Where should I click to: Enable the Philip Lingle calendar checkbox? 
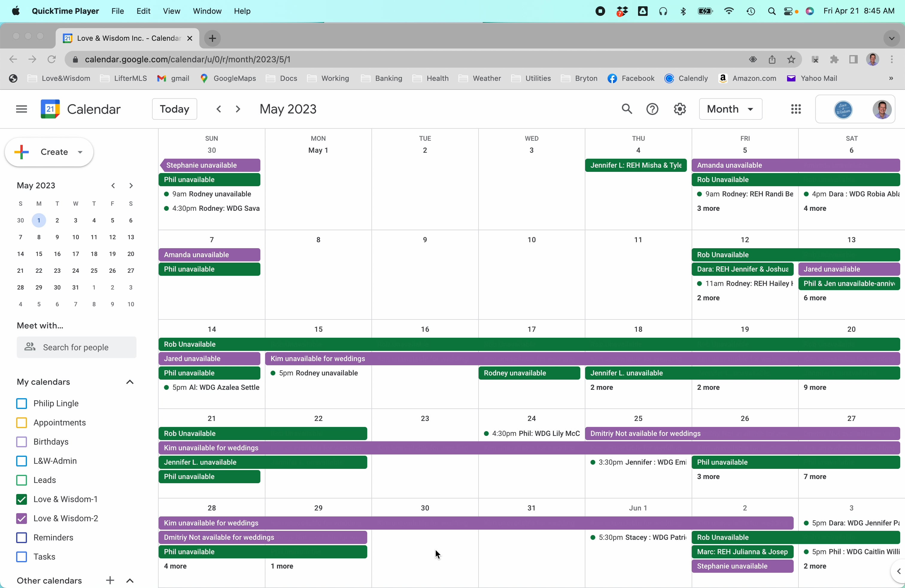pyautogui.click(x=21, y=404)
